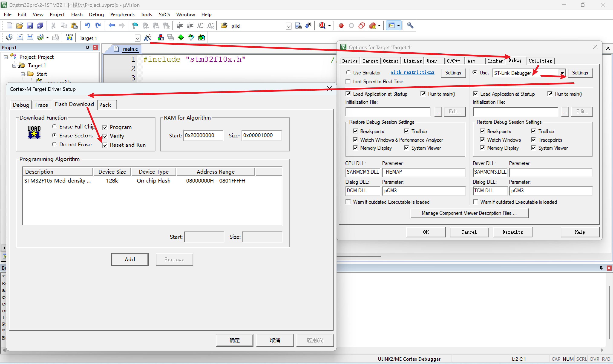The width and height of the screenshot is (613, 364).
Task: Toggle Tracepoints checkbox
Action: click(x=533, y=140)
